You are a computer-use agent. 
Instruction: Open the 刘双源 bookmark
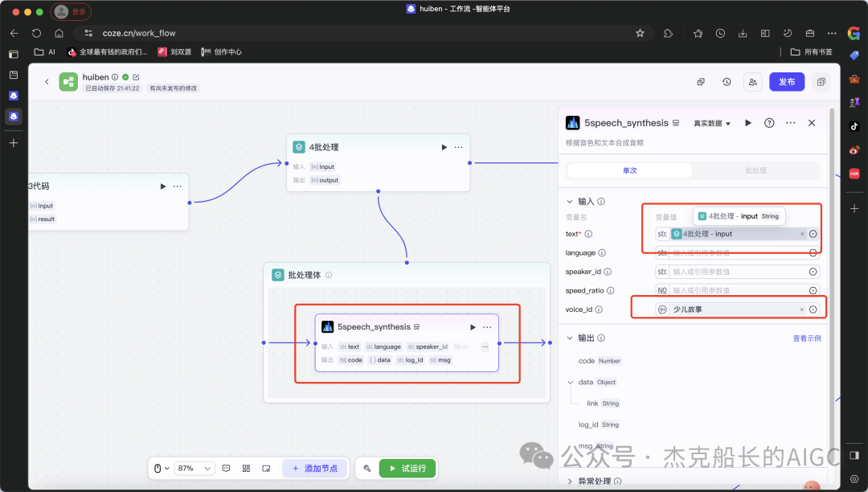(174, 52)
